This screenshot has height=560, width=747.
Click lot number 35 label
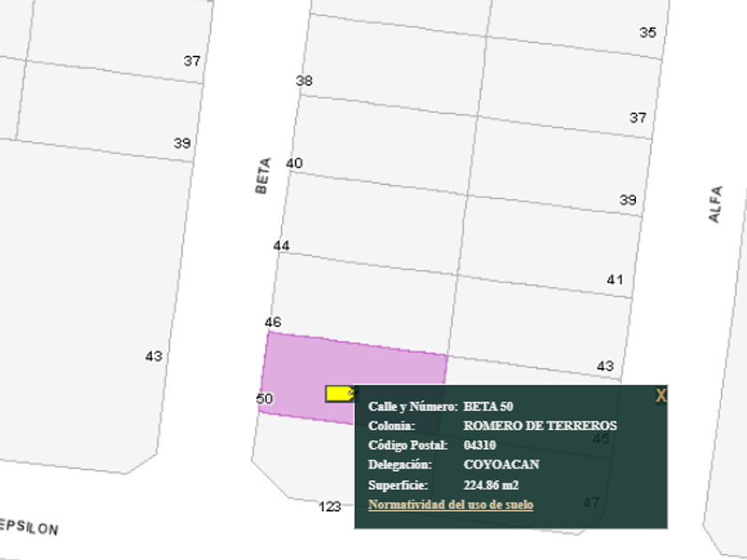pyautogui.click(x=648, y=33)
